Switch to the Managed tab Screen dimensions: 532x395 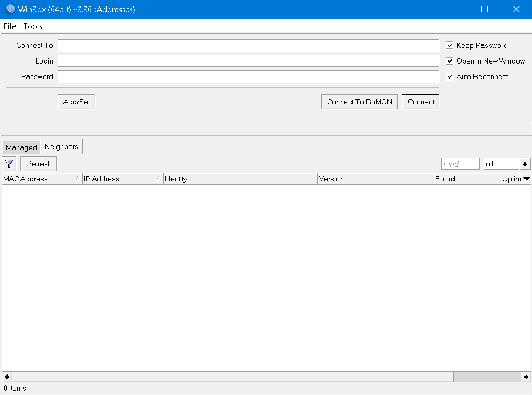pos(22,147)
